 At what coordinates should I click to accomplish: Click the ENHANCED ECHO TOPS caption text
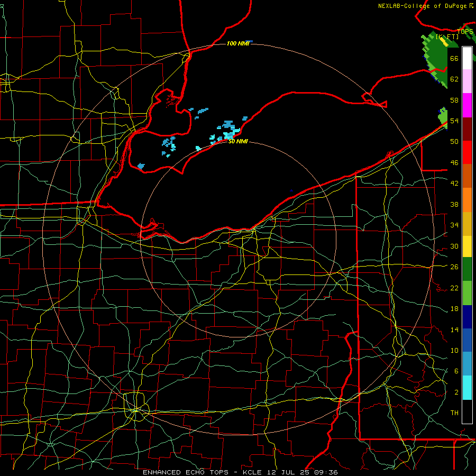pyautogui.click(x=185, y=472)
